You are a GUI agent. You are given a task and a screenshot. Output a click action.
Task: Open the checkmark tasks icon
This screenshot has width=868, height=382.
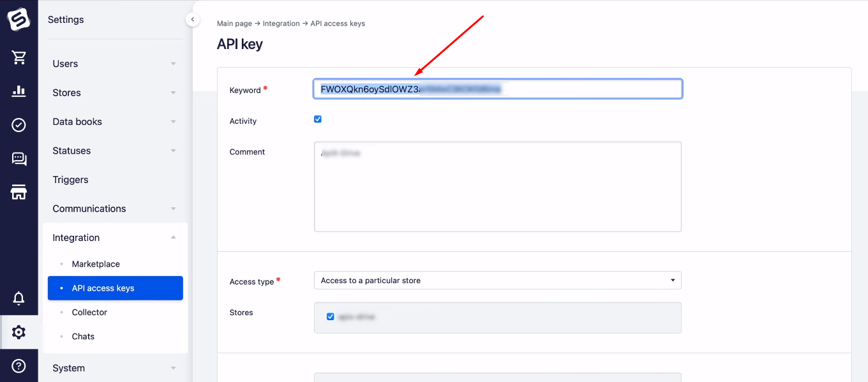tap(19, 125)
